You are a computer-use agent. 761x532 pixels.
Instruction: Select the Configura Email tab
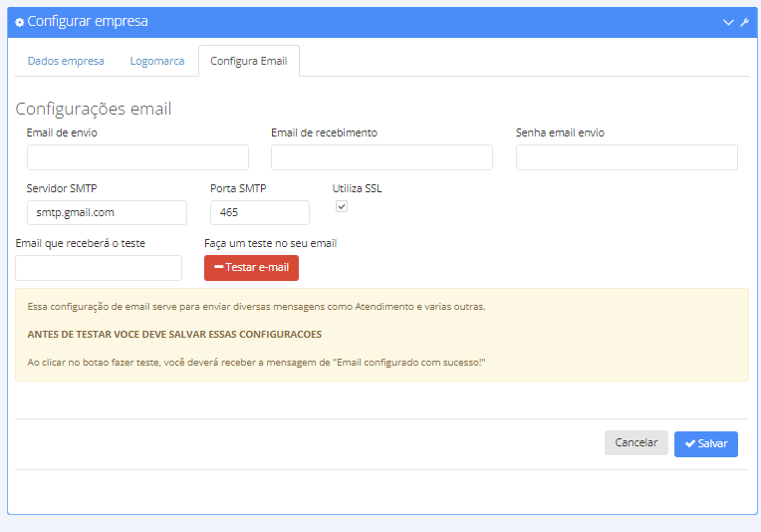(248, 61)
